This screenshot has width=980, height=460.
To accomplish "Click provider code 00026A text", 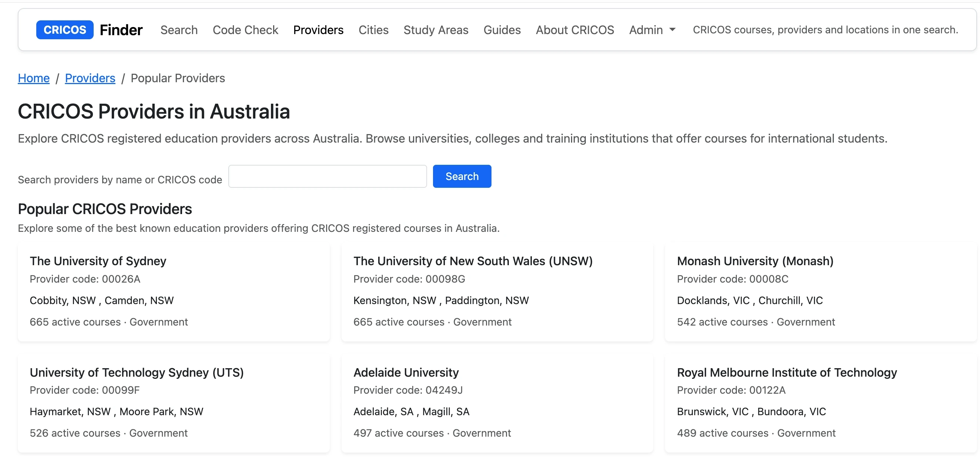I will [85, 279].
